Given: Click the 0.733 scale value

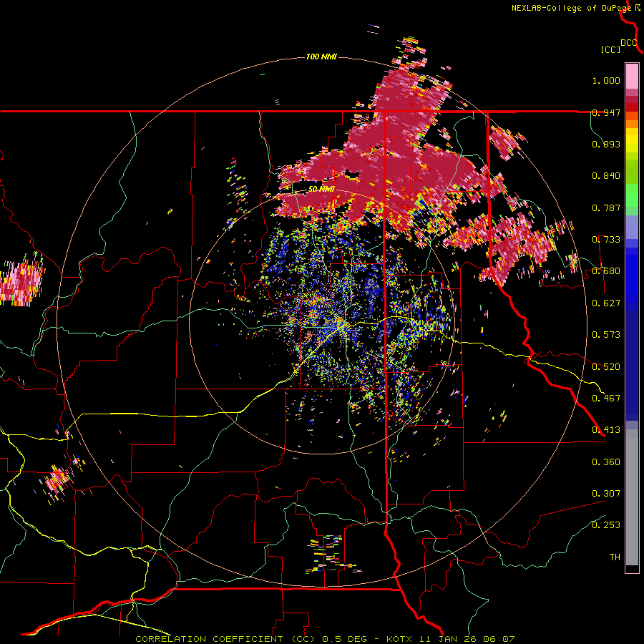Looking at the screenshot, I should tap(606, 240).
